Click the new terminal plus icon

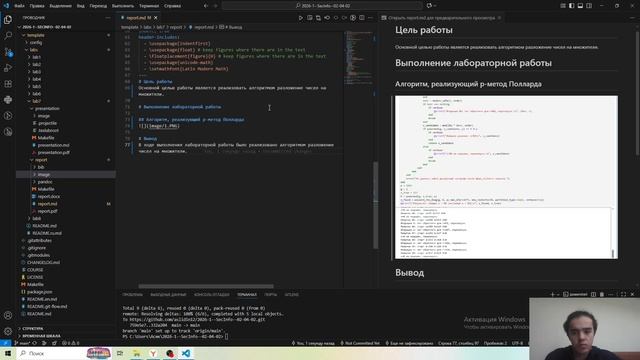click(552, 294)
